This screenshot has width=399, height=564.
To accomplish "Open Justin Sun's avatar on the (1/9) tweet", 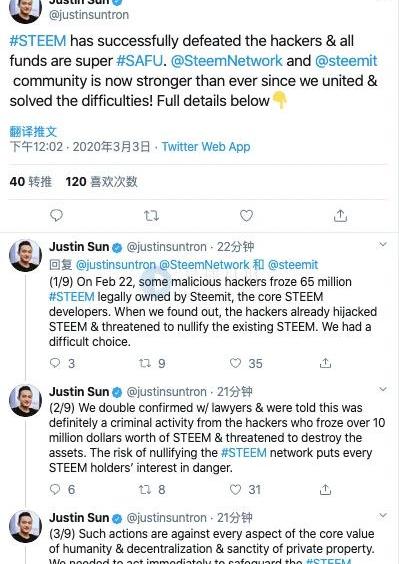I will click(25, 255).
